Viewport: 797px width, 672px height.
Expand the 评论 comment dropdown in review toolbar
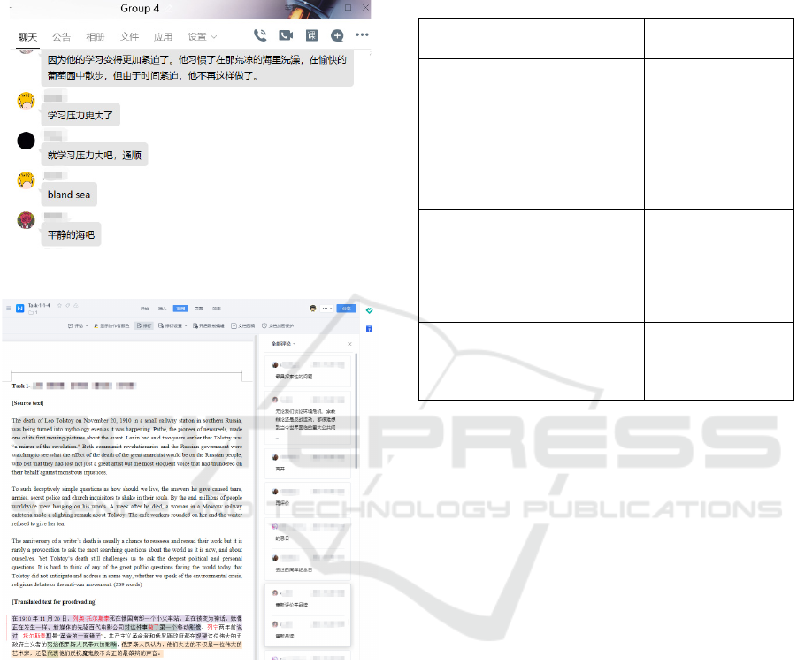(x=78, y=325)
